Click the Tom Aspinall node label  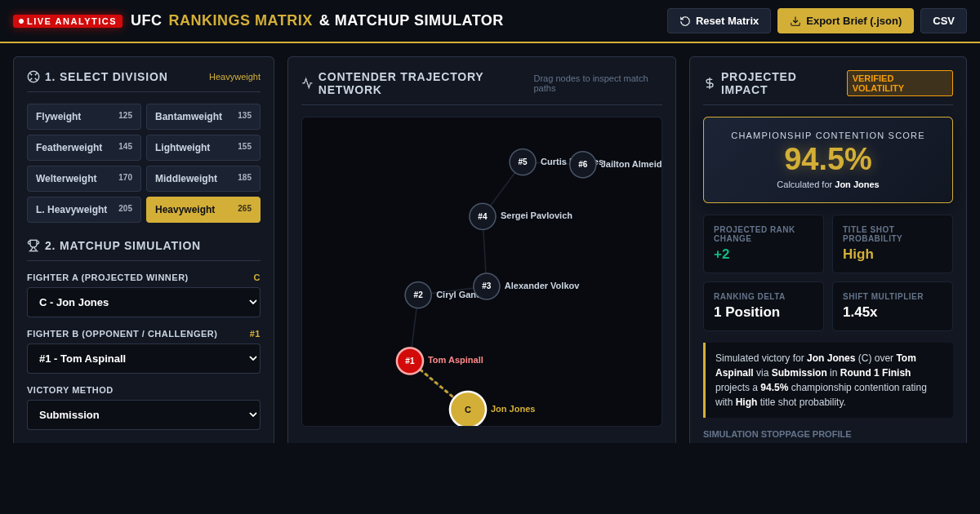pyautogui.click(x=456, y=360)
